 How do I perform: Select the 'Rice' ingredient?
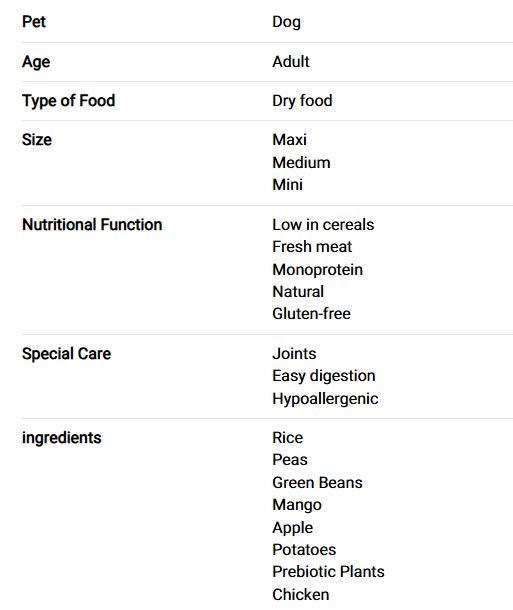(x=287, y=438)
